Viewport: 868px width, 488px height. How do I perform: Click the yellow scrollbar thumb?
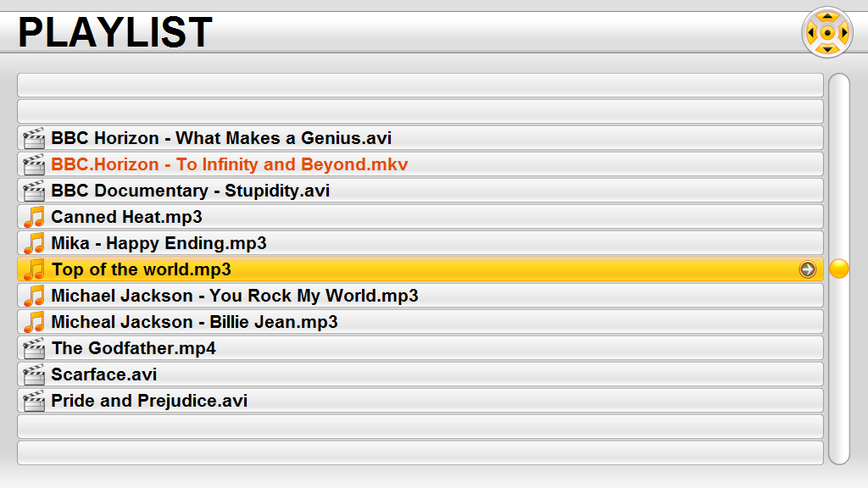pyautogui.click(x=839, y=269)
